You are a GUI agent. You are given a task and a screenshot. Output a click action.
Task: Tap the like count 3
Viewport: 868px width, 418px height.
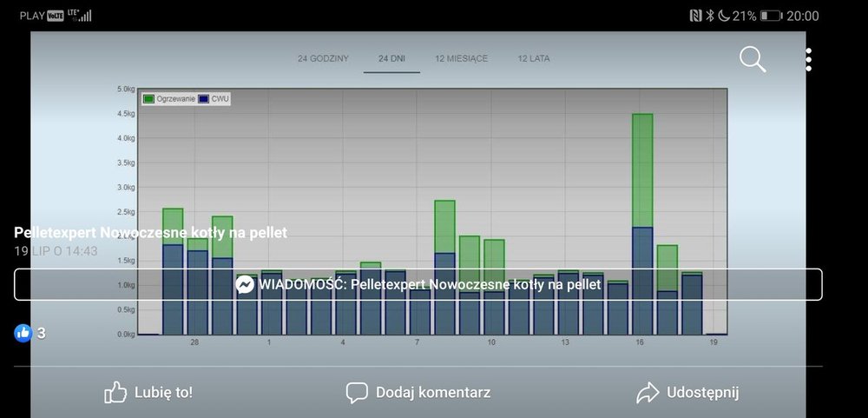pyautogui.click(x=42, y=333)
